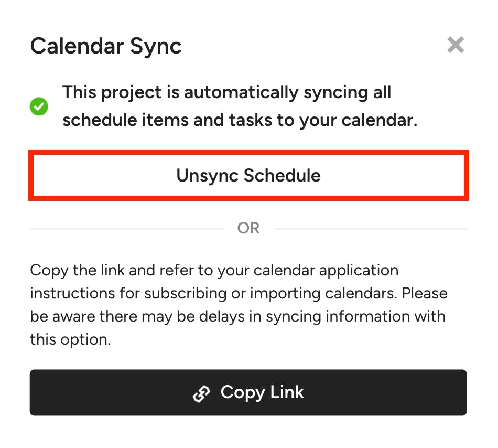Click the "this option." text
The width and height of the screenshot is (498, 448).
[70, 339]
